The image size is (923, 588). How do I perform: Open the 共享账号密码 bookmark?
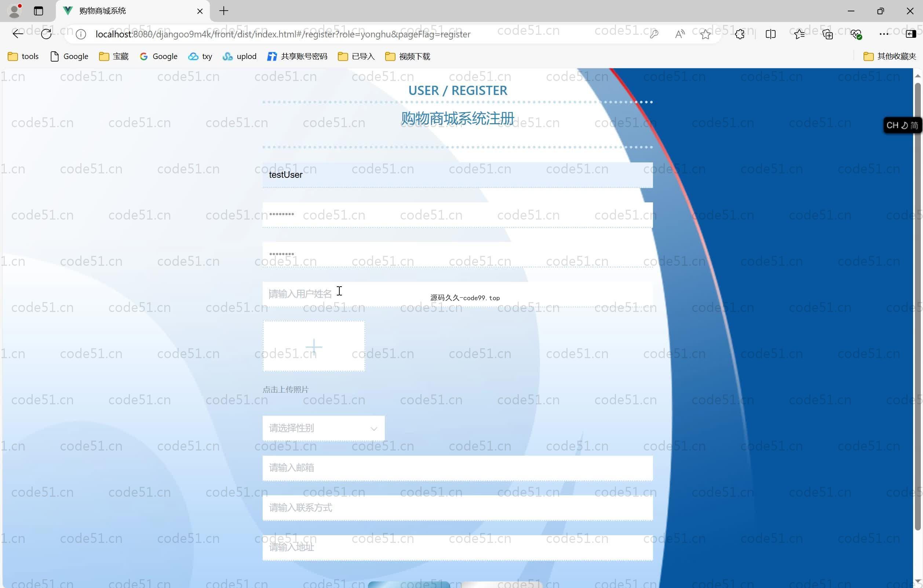298,56
